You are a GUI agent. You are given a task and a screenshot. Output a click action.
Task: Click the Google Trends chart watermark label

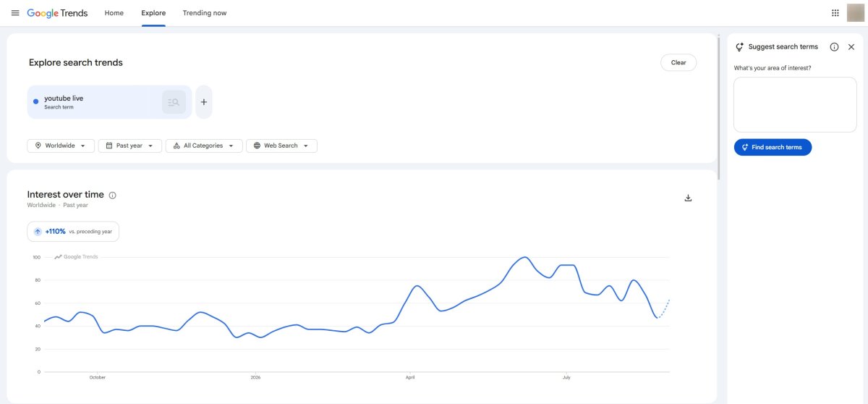coord(76,257)
